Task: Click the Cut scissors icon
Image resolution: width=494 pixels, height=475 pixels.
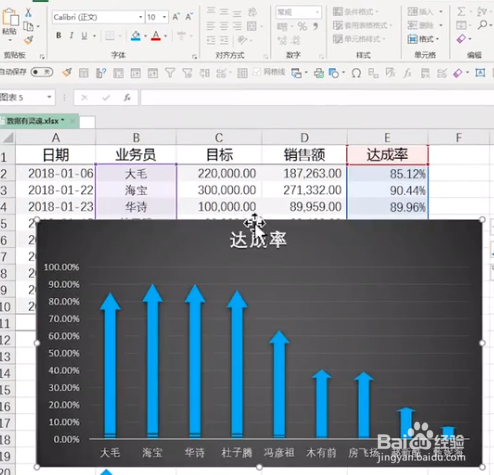Action: [x=28, y=13]
